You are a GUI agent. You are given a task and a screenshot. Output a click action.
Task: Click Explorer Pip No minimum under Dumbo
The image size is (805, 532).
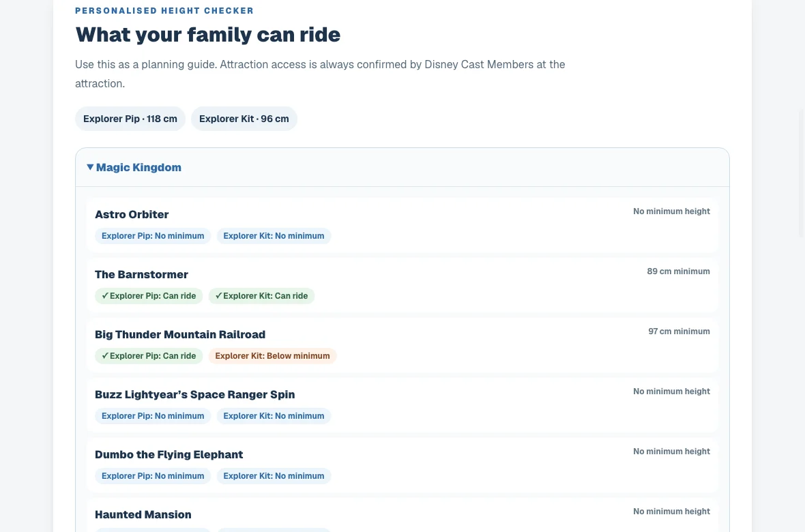click(x=153, y=476)
